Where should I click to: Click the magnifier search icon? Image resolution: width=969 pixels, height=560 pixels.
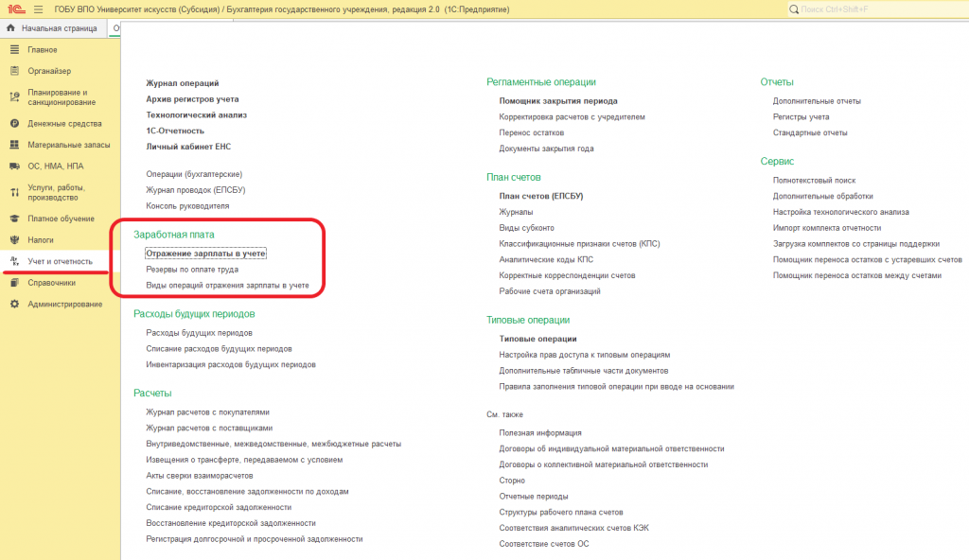pyautogui.click(x=794, y=9)
